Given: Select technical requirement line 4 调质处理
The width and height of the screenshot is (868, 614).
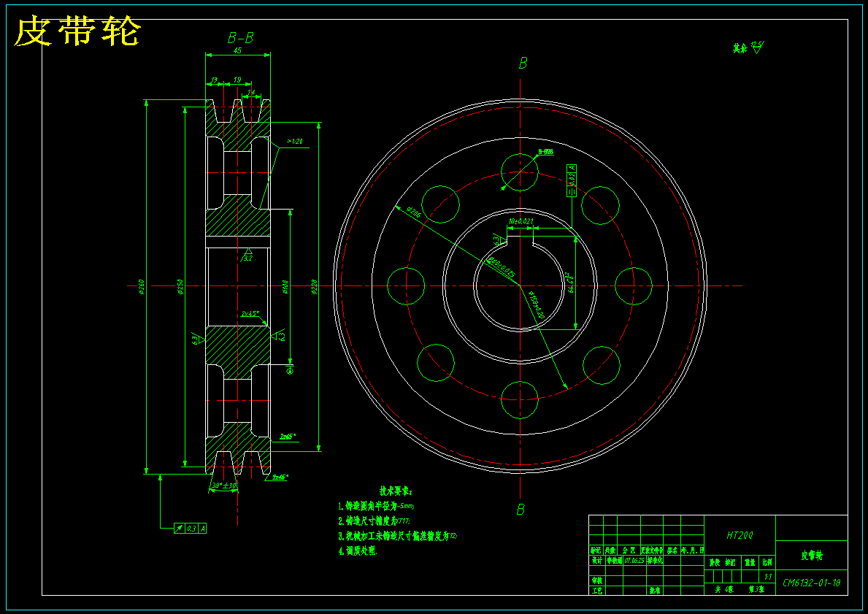Looking at the screenshot, I should (x=358, y=551).
